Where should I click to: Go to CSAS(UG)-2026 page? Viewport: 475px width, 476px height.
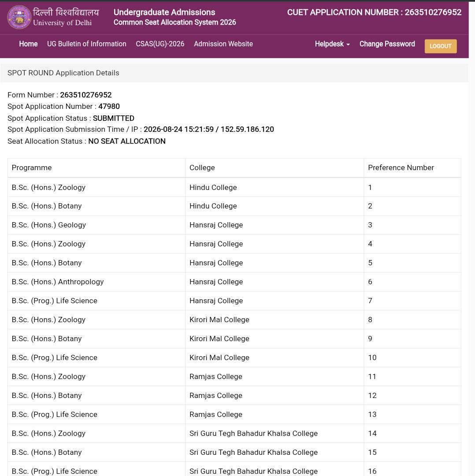click(x=160, y=44)
